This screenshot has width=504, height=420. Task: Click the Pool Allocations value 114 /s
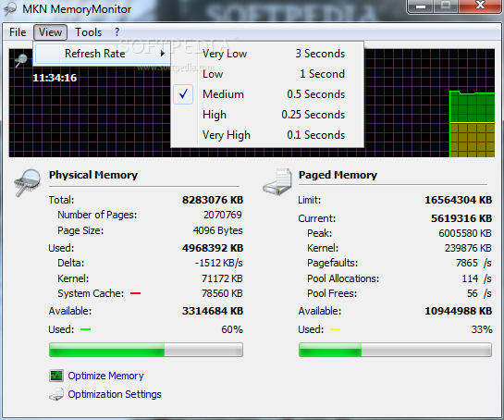476,278
